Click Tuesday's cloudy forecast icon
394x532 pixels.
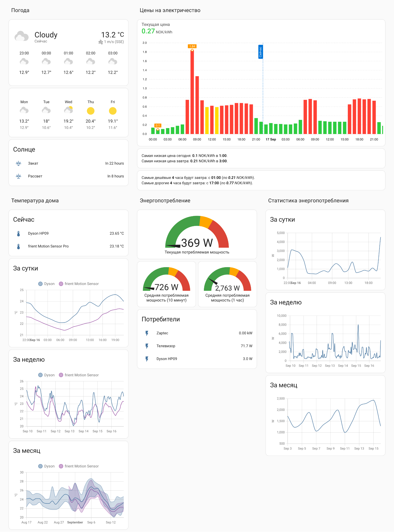tap(46, 110)
